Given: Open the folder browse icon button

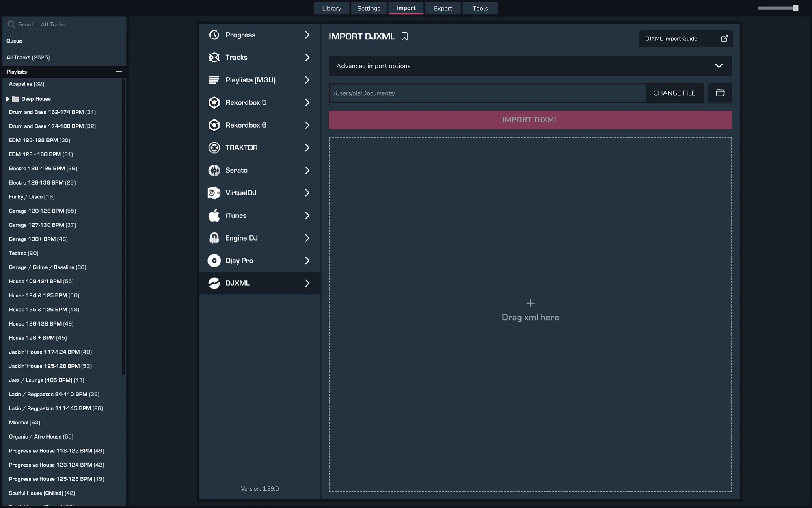Looking at the screenshot, I should (x=720, y=93).
